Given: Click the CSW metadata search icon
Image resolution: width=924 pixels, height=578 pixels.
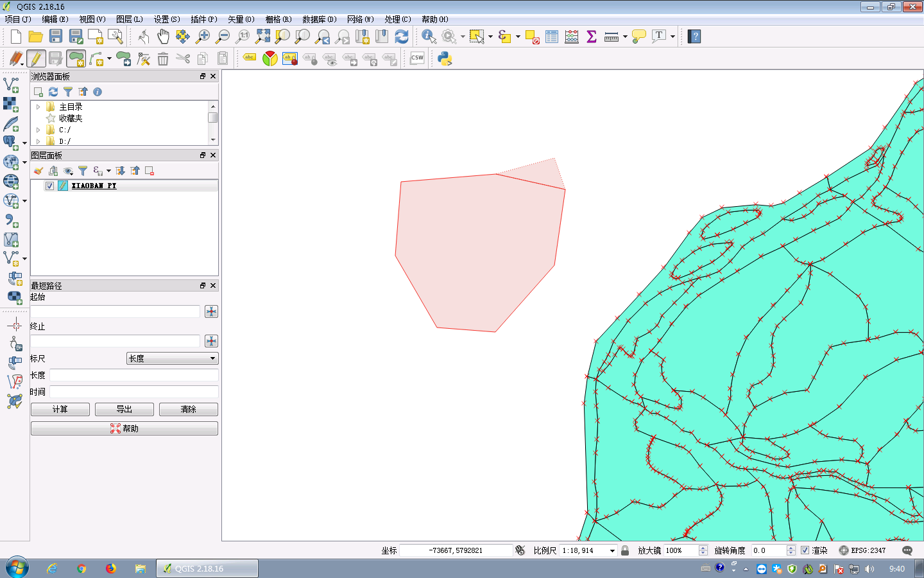Looking at the screenshot, I should click(417, 58).
